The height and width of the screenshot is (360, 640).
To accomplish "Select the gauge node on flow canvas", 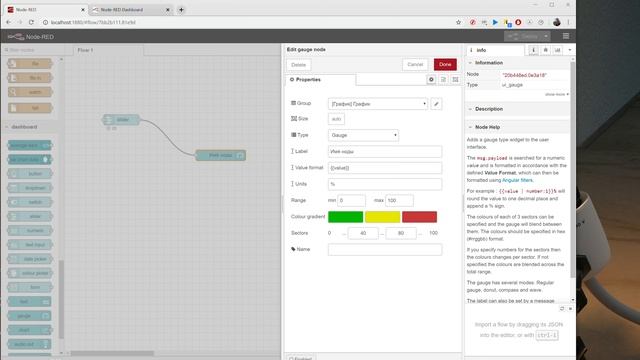I will 220,155.
